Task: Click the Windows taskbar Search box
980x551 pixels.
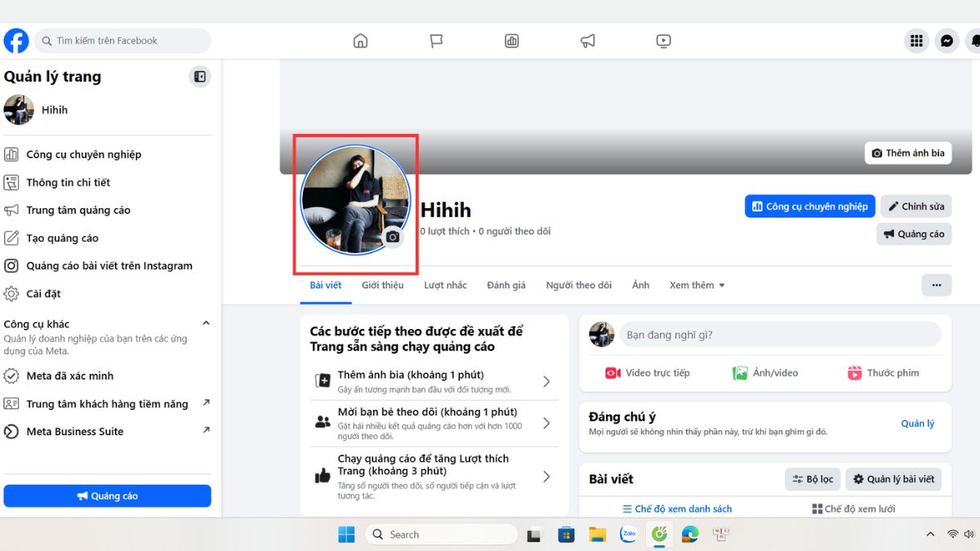Action: (x=442, y=535)
